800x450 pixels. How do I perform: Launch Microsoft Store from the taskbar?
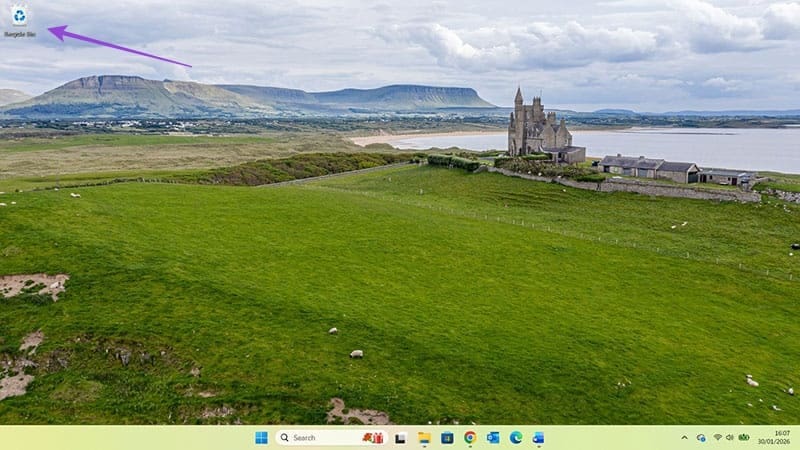point(447,438)
